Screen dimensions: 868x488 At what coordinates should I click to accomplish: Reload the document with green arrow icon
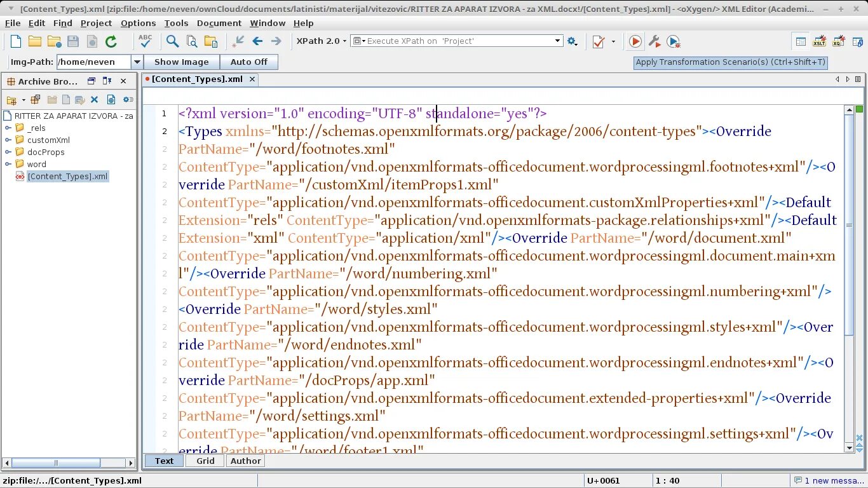(x=111, y=41)
